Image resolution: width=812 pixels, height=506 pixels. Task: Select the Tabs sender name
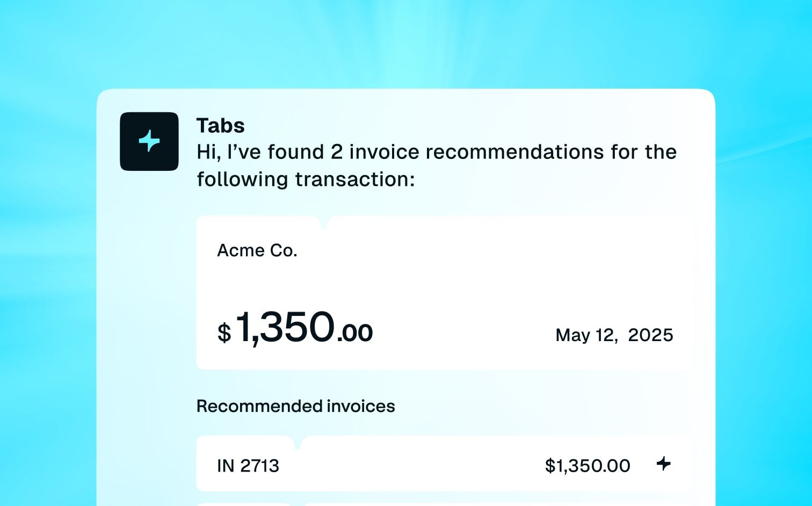[x=220, y=126]
